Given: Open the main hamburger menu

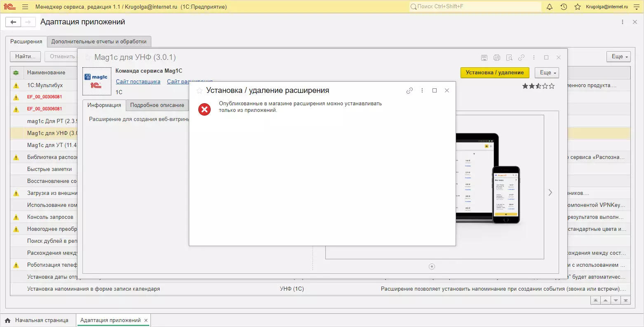Looking at the screenshot, I should (25, 7).
